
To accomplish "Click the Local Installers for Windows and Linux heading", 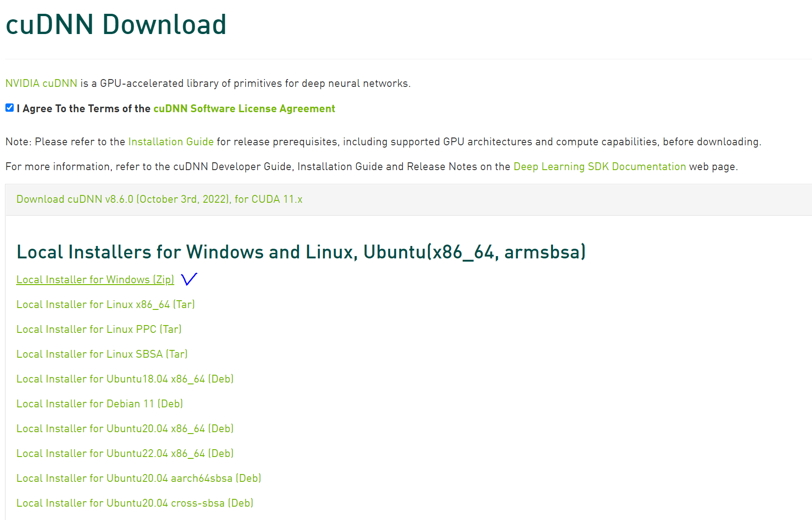I will 301,252.
